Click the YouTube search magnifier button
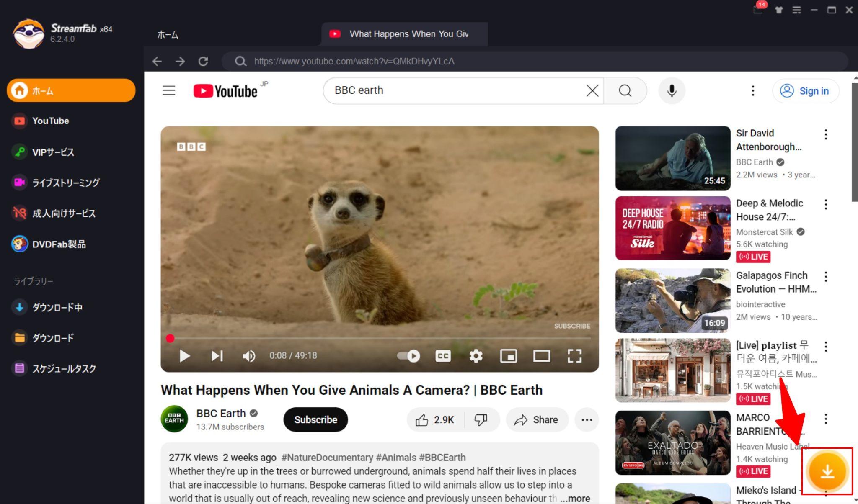Viewport: 858px width, 504px height. click(x=625, y=90)
